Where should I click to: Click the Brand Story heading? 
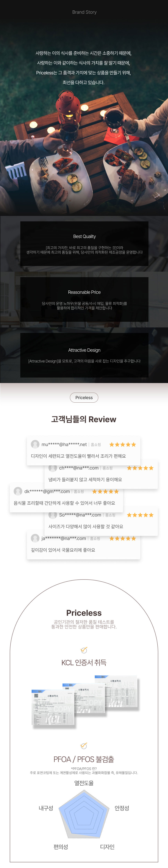pyautogui.click(x=84, y=12)
